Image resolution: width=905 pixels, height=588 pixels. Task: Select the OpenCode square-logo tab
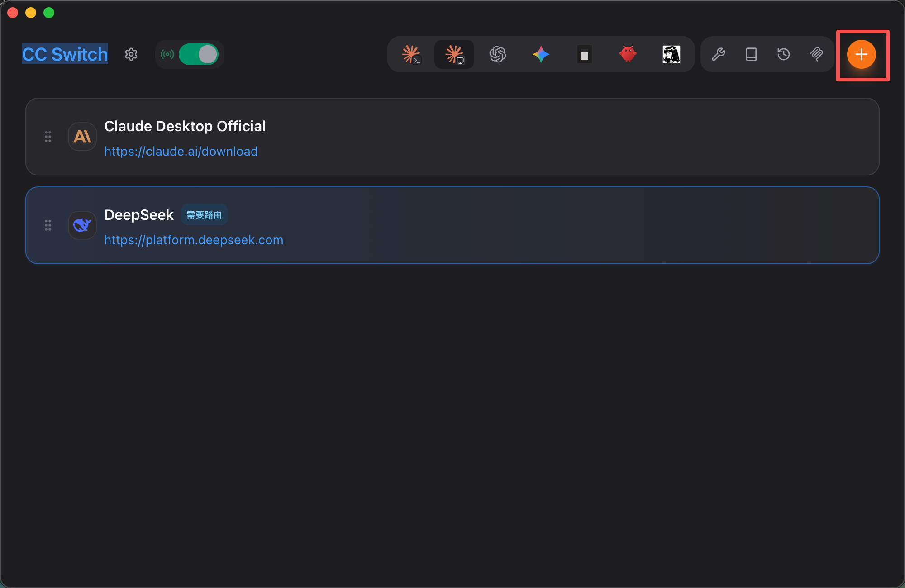pyautogui.click(x=585, y=54)
